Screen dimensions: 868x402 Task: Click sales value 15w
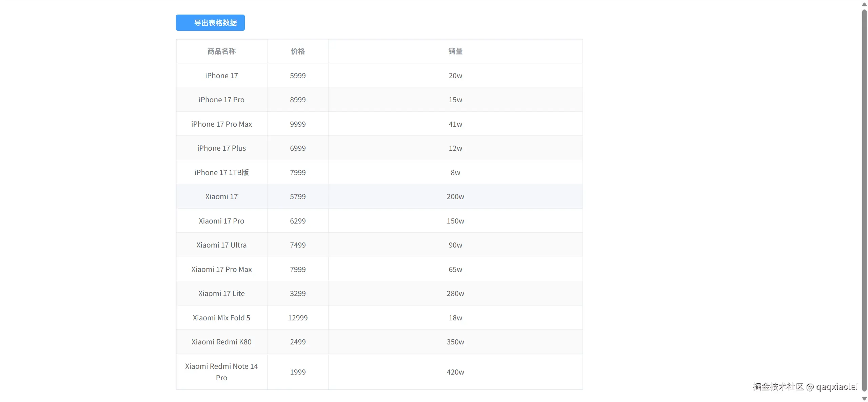455,100
